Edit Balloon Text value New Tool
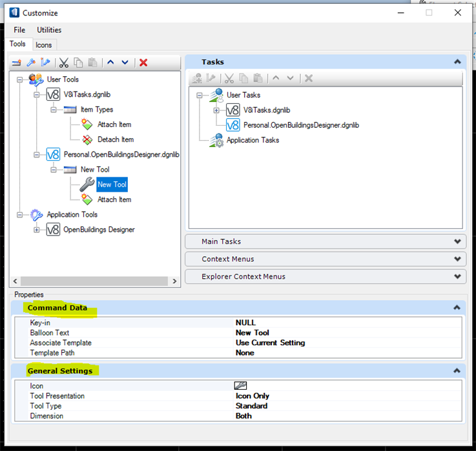The width and height of the screenshot is (476, 451). tap(348, 333)
